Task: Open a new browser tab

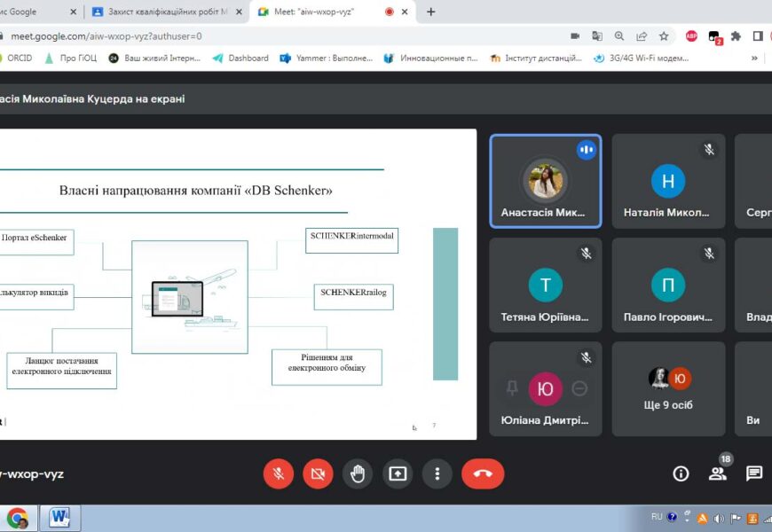Action: point(431,12)
